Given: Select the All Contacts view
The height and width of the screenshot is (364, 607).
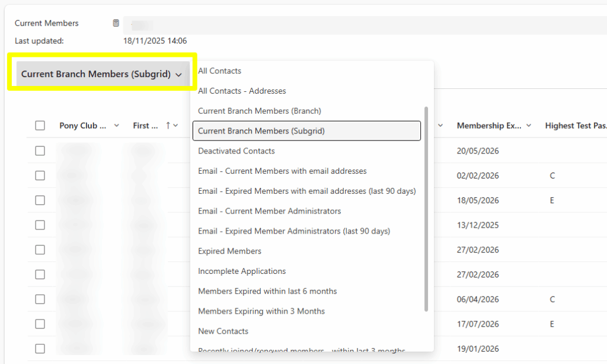Looking at the screenshot, I should pyautogui.click(x=220, y=71).
